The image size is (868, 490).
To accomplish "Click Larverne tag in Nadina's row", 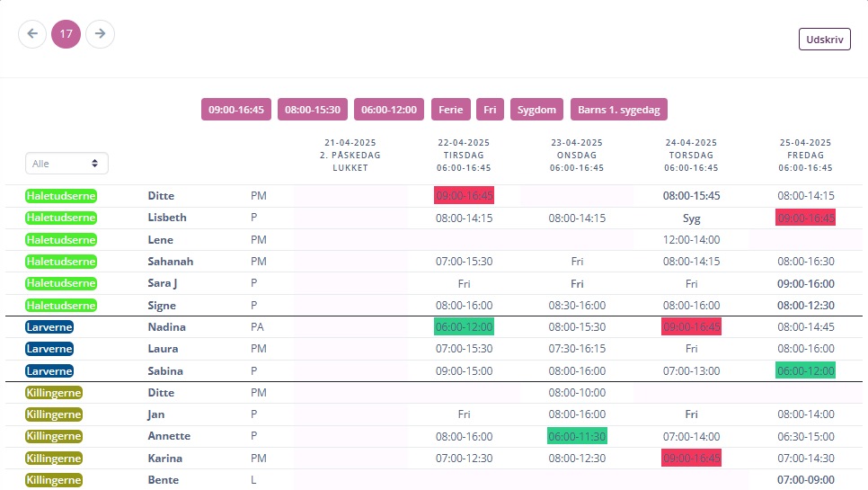I will click(x=49, y=326).
